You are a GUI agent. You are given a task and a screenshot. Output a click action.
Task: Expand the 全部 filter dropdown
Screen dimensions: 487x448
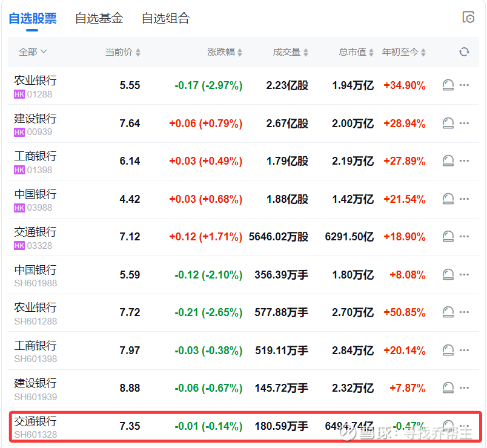[x=33, y=52]
